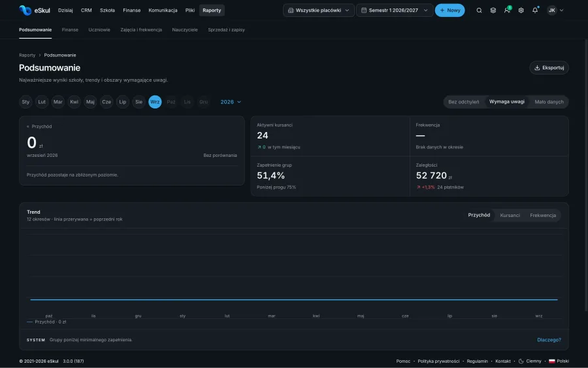Open the Komunikacja menu
The image size is (588, 368).
click(x=163, y=10)
